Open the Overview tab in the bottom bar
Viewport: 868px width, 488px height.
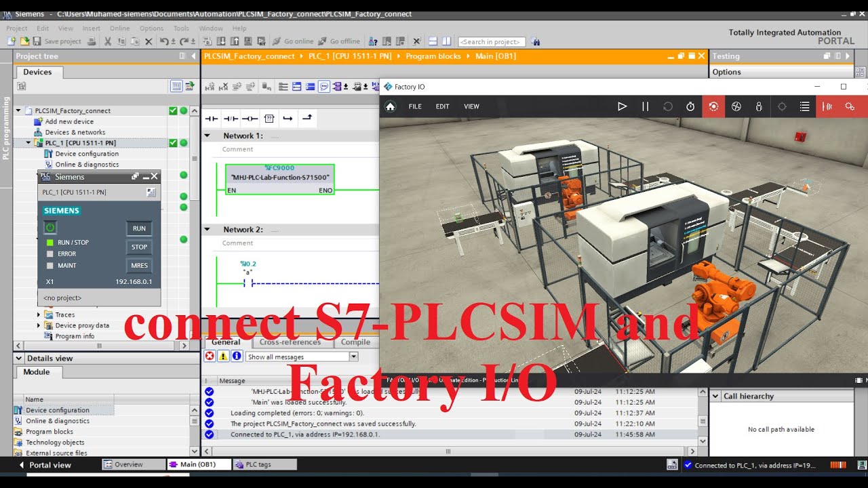click(x=134, y=464)
